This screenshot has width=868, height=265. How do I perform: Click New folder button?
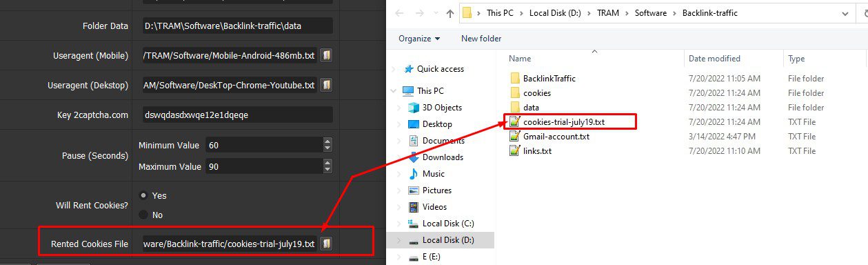481,39
